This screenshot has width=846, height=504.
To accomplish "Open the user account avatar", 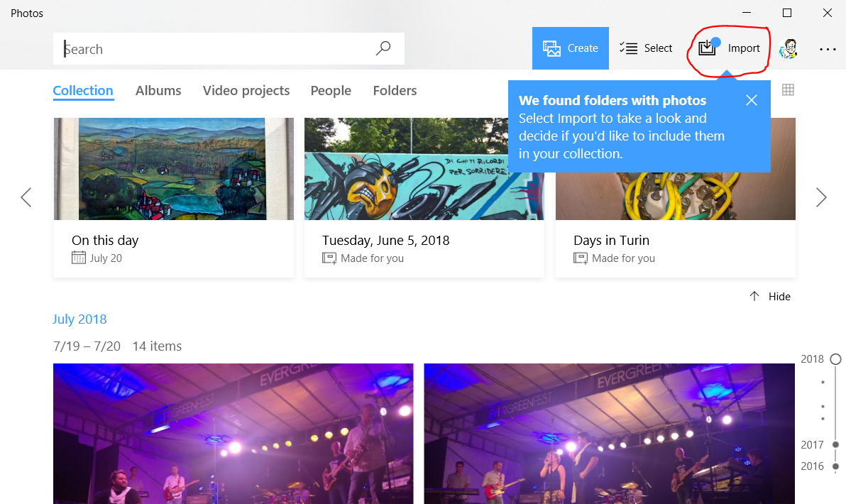I will (x=789, y=48).
